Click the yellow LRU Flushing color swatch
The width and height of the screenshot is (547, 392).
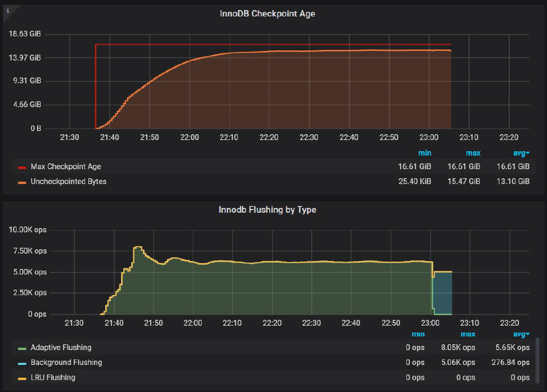[x=22, y=378]
